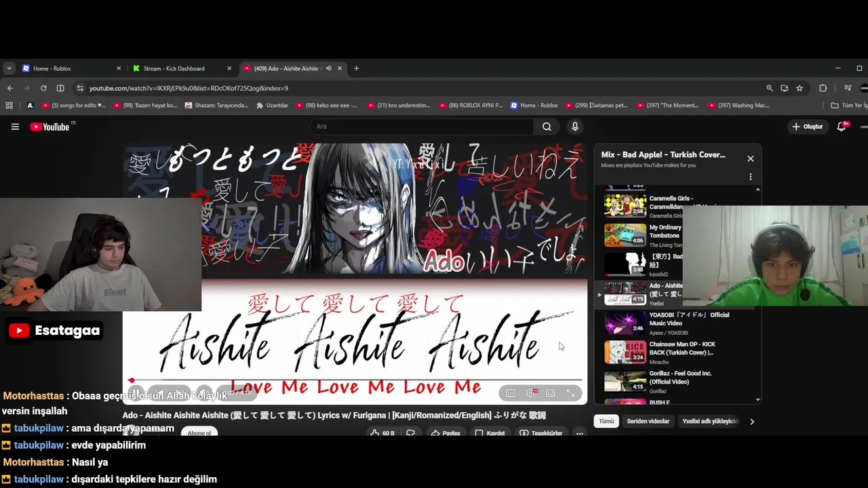Click the Oluştur create button

pos(807,127)
